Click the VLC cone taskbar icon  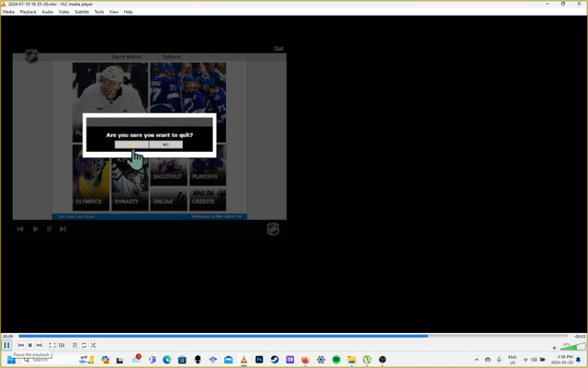tap(243, 360)
